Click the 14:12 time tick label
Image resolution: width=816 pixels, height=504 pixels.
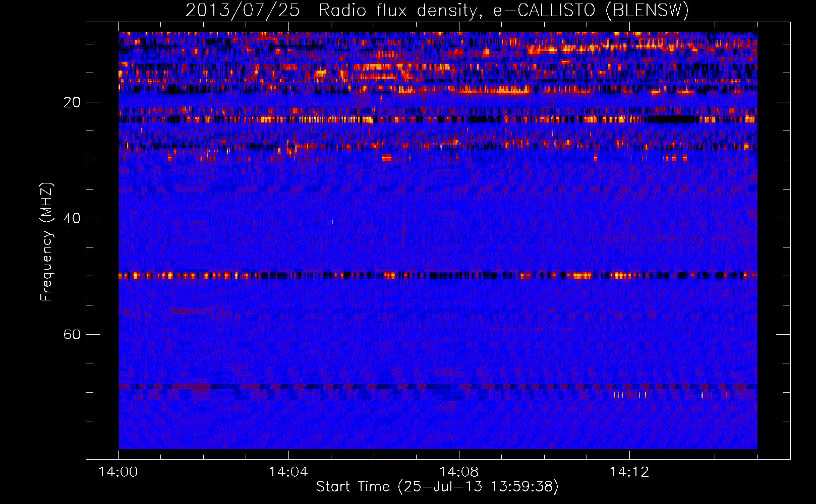click(629, 472)
